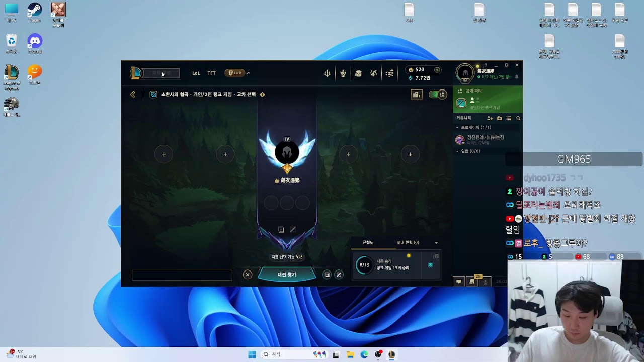Click the lobby chat input field

(x=182, y=275)
